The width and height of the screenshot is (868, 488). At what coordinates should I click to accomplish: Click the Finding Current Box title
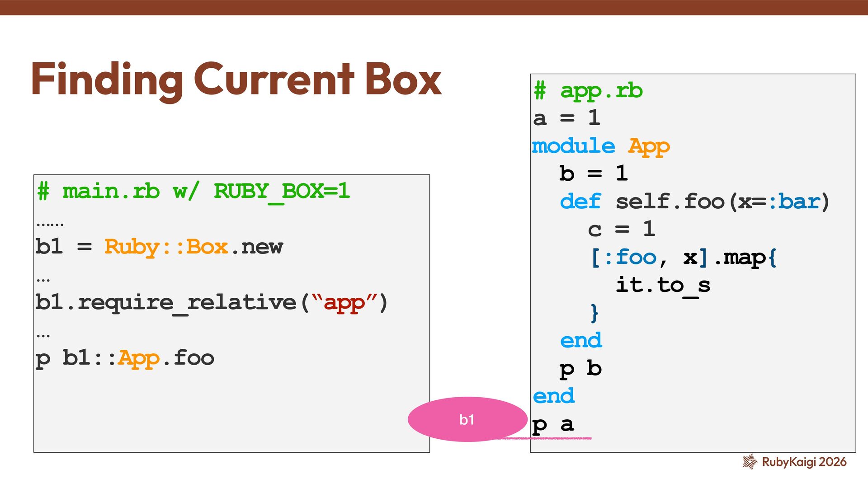coord(236,80)
